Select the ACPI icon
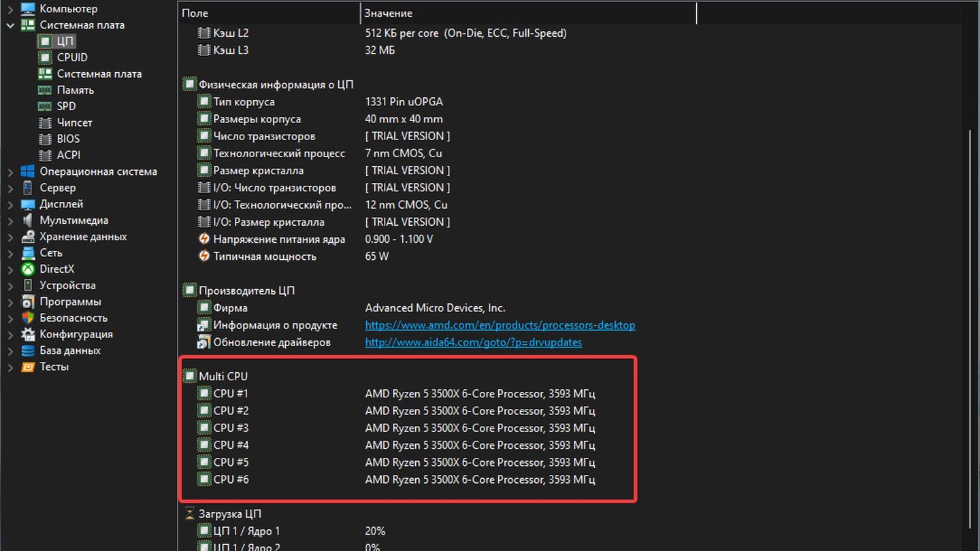The width and height of the screenshot is (980, 551). tap(45, 156)
